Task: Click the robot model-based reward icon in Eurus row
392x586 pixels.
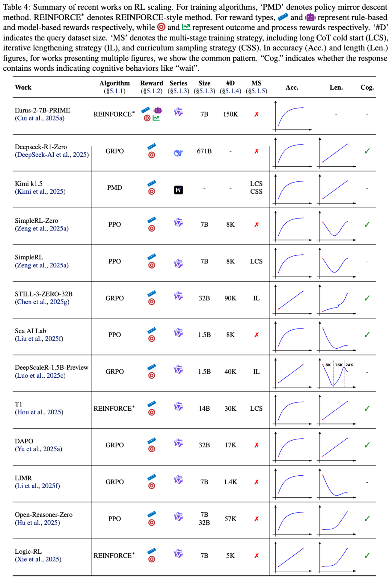Action: [x=158, y=110]
